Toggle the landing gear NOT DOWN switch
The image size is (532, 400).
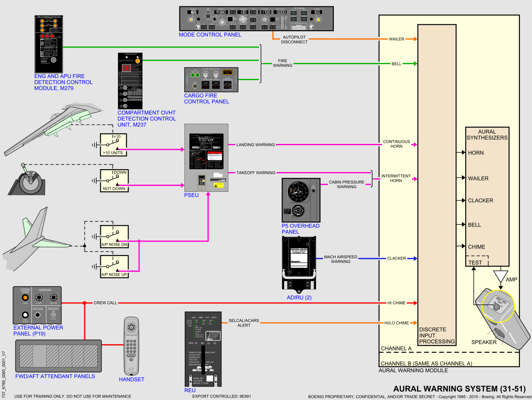[x=114, y=181]
